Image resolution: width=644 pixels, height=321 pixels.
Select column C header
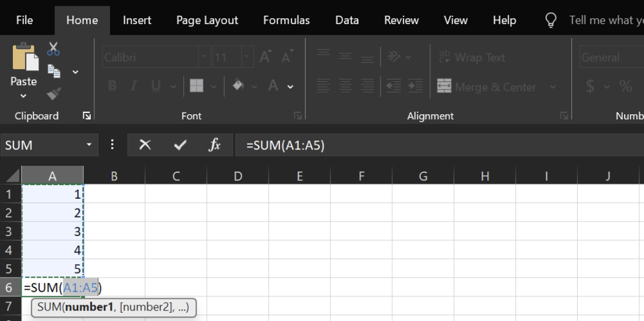pos(176,176)
